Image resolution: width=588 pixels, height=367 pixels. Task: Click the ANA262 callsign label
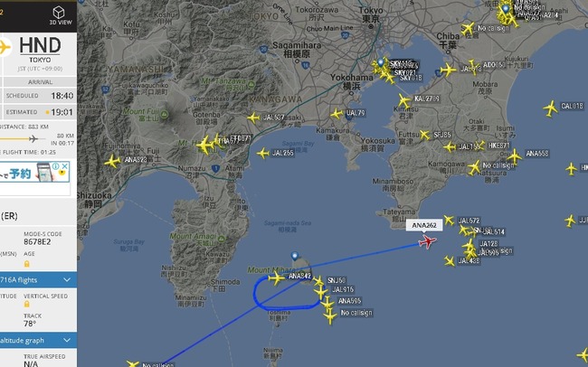coord(424,225)
